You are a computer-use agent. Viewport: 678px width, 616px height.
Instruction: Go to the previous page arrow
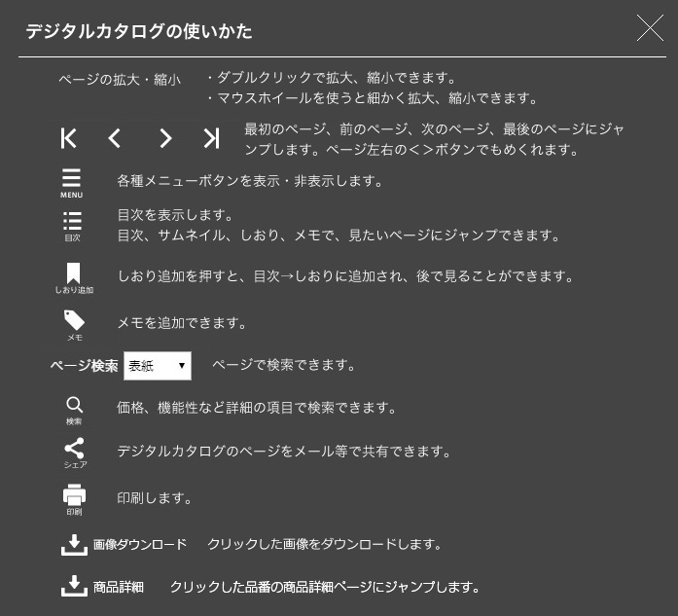point(114,138)
